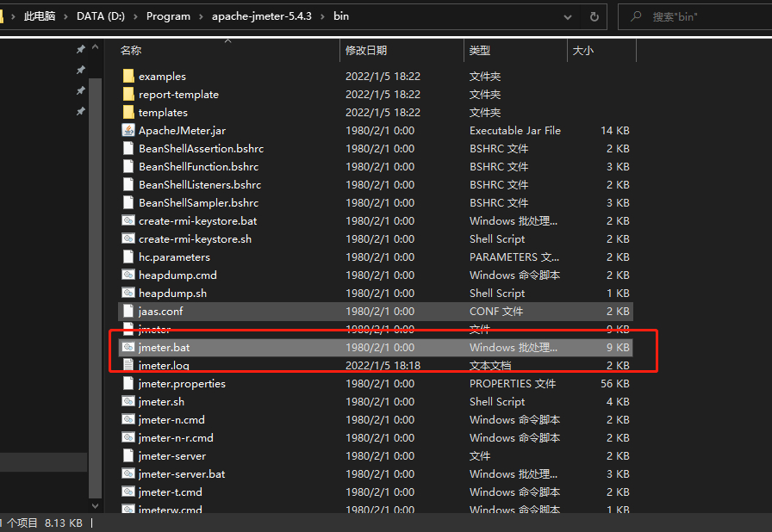Click the hc.parameters file icon

[128, 257]
